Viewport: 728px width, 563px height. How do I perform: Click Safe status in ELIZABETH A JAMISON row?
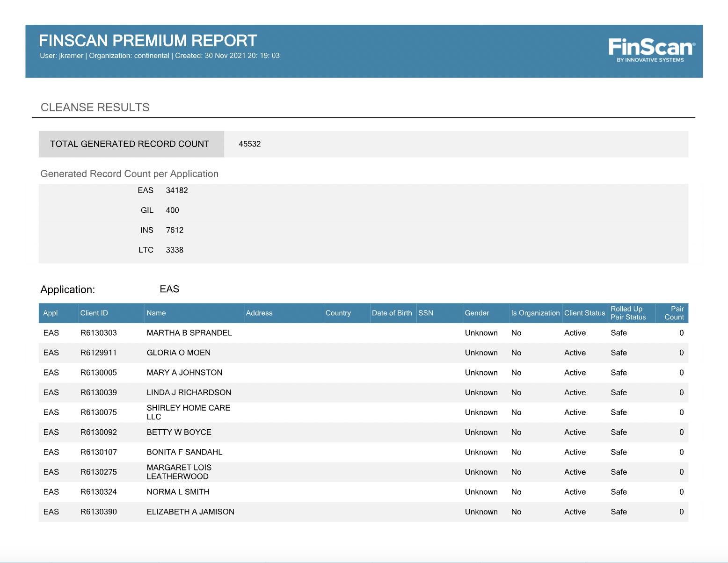619,512
